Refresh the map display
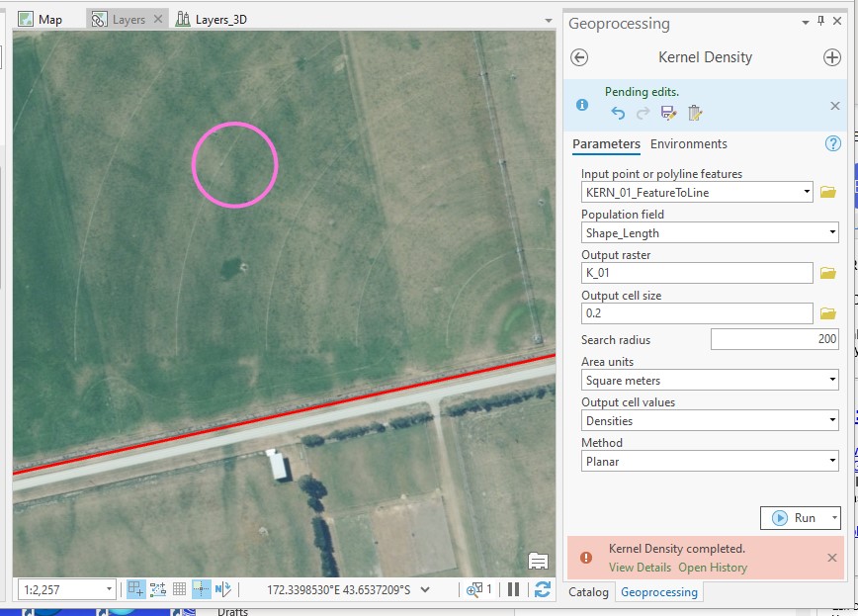 coord(540,588)
